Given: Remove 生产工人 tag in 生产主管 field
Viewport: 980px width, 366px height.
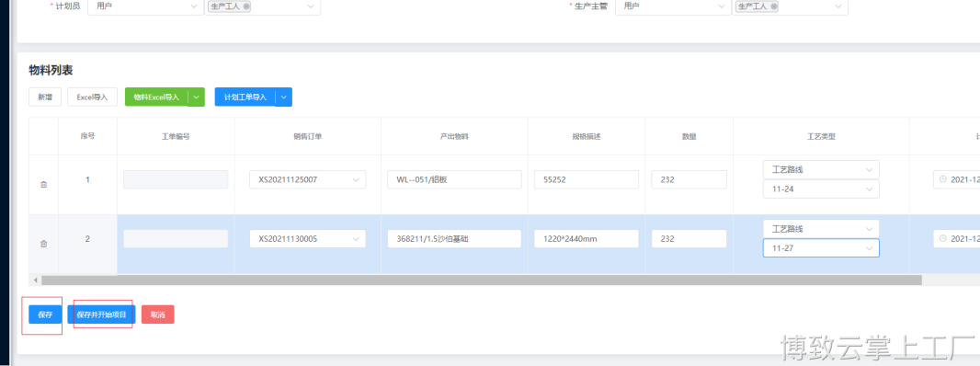Looking at the screenshot, I should [774, 6].
